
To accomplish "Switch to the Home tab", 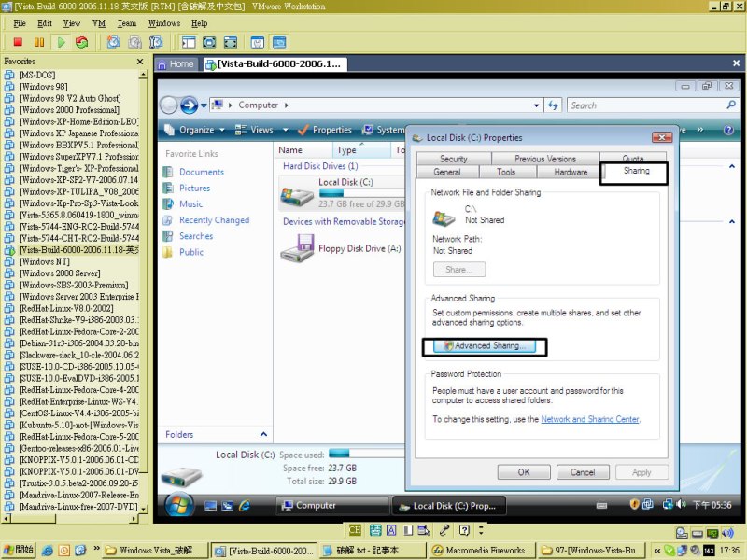I will [176, 64].
